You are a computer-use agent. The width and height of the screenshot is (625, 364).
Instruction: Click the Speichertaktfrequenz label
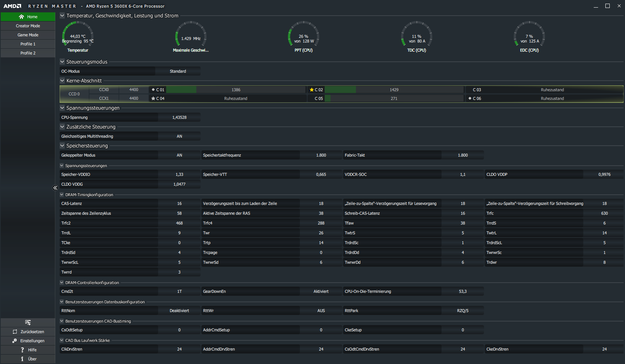click(x=222, y=155)
